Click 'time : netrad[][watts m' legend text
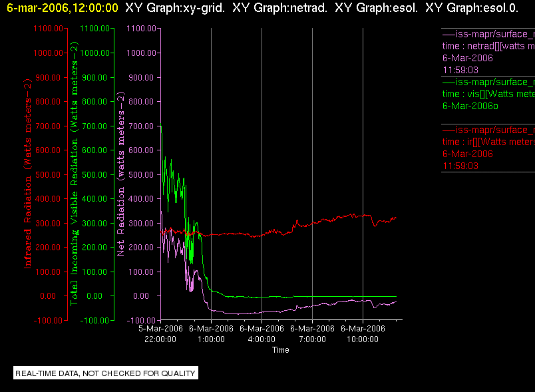This screenshot has width=535, height=392. point(488,47)
